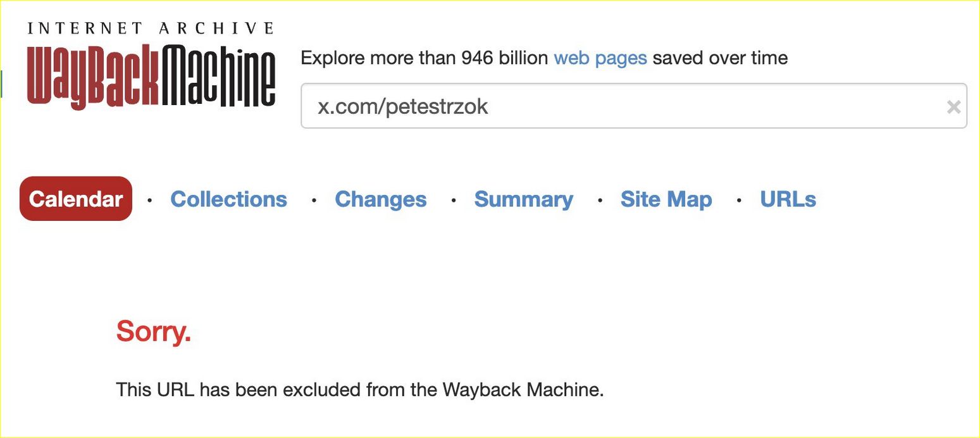Click the INTERNET ARCHIVE header text
Viewport: 980px width, 438px height.
(x=151, y=28)
